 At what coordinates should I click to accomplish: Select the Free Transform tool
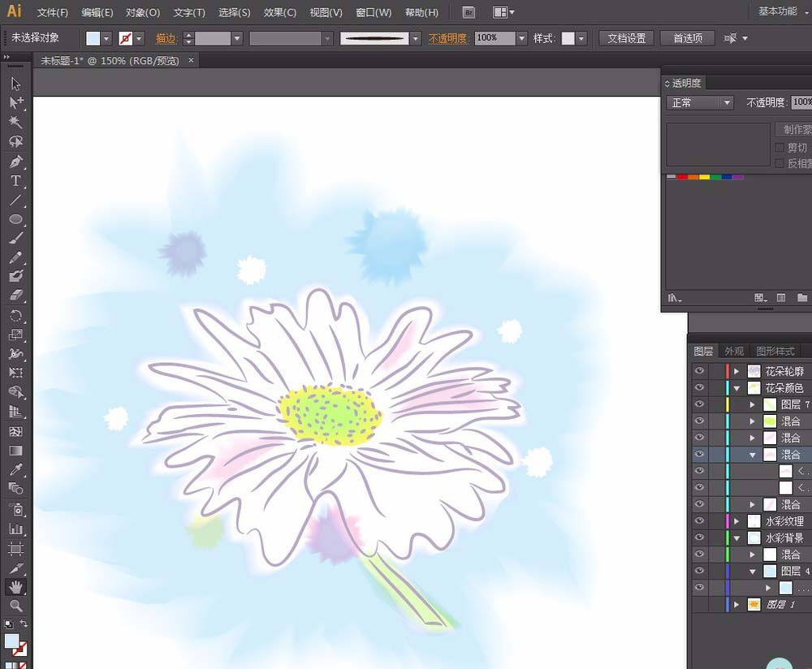tap(15, 373)
